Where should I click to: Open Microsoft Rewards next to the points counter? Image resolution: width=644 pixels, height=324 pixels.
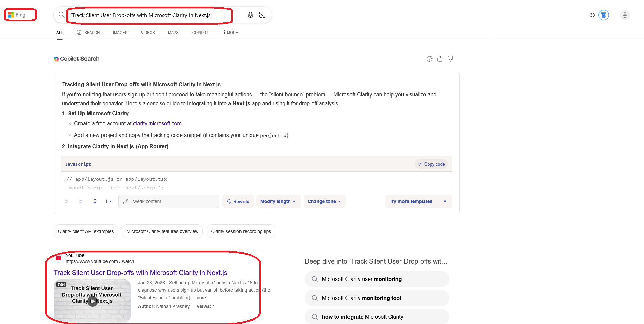click(603, 15)
